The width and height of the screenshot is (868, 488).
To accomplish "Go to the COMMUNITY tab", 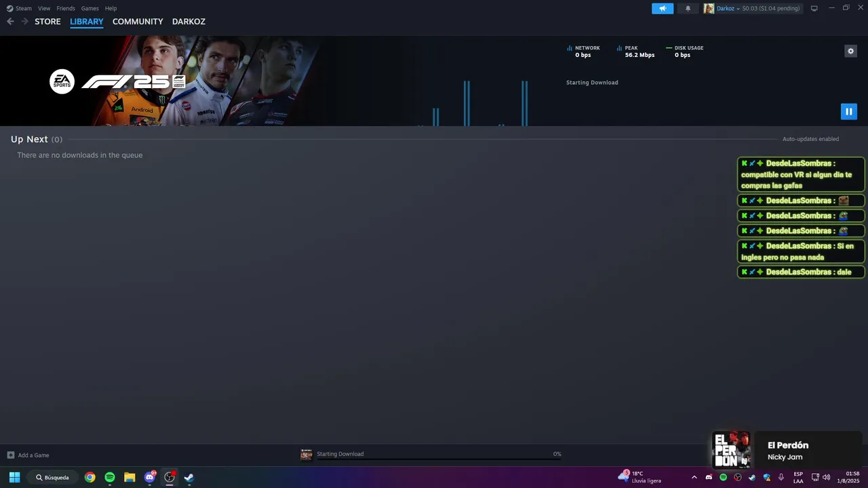I will tap(138, 21).
